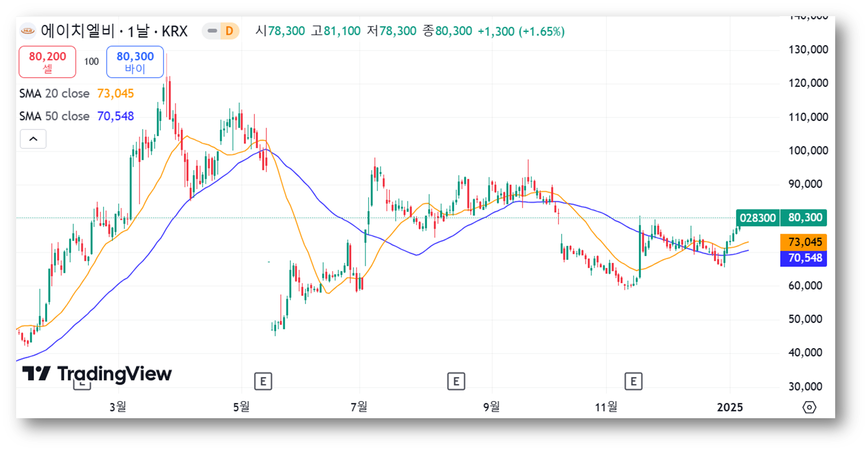
Task: Click the 9월 time axis label
Action: tap(491, 407)
